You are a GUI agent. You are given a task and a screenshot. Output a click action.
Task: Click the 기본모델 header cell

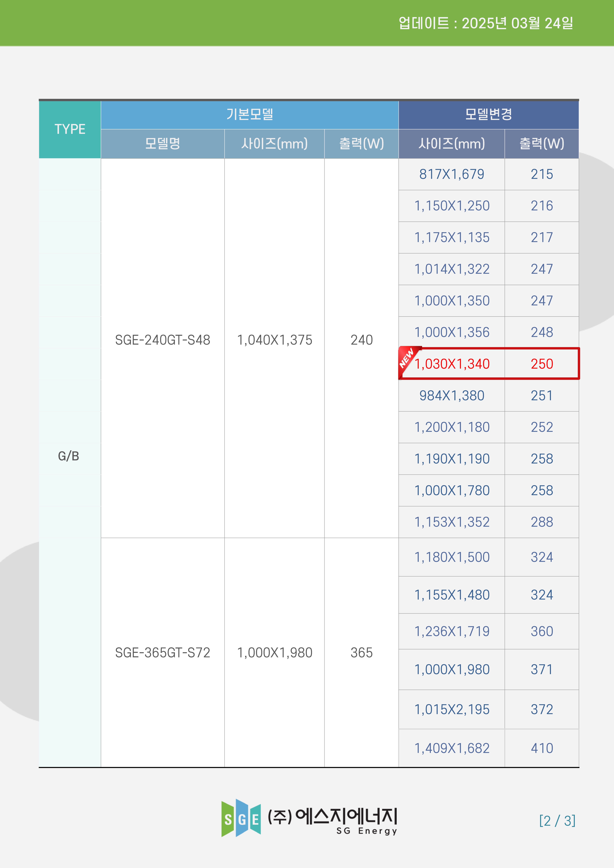click(250, 115)
